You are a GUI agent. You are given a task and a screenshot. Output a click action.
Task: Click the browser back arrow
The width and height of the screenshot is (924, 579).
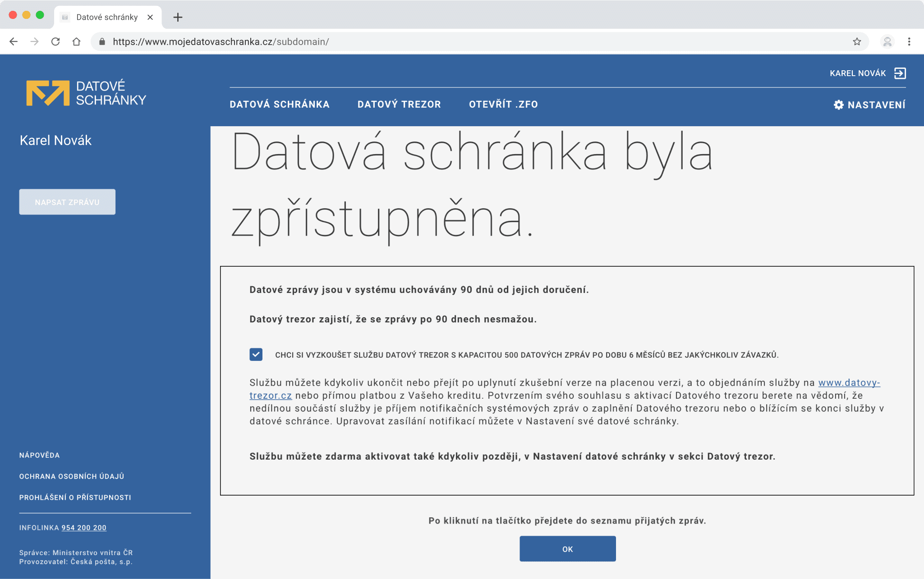click(14, 41)
